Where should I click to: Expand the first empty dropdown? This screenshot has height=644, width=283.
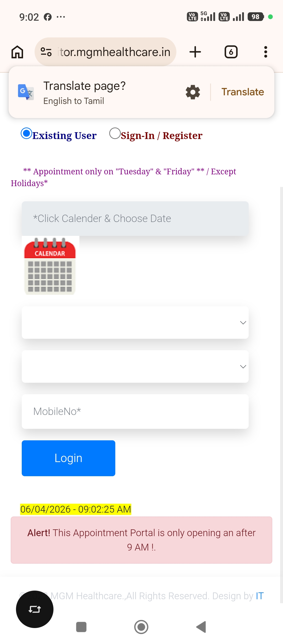click(x=135, y=323)
